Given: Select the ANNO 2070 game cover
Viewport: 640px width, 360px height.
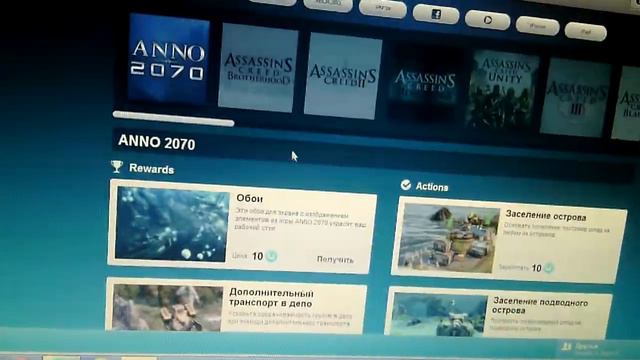Looking at the screenshot, I should point(169,58).
